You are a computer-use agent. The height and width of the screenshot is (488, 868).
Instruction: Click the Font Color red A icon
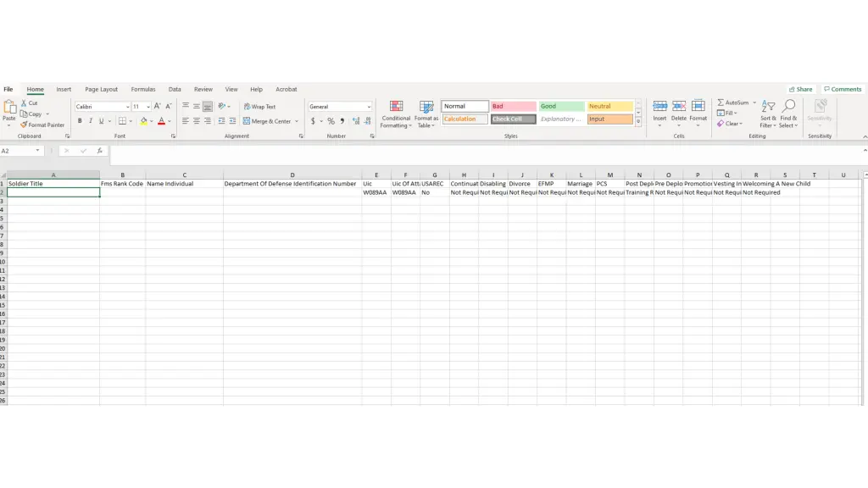click(x=161, y=121)
